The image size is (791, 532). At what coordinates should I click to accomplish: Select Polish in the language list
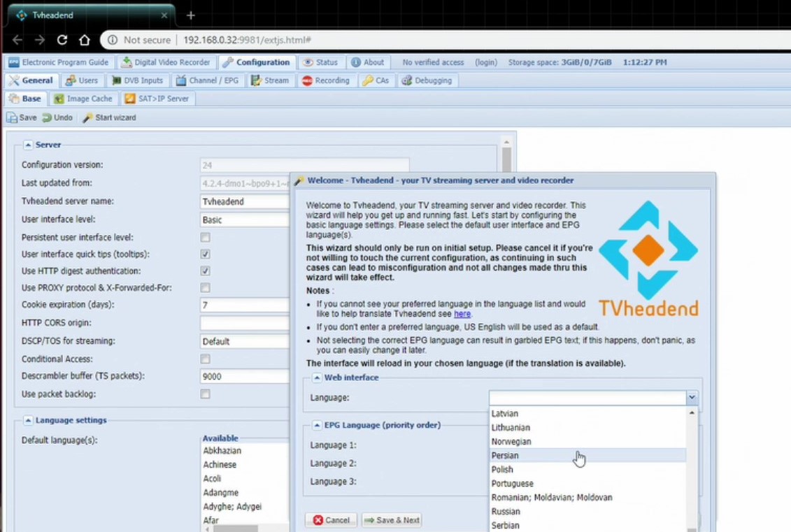point(587,470)
